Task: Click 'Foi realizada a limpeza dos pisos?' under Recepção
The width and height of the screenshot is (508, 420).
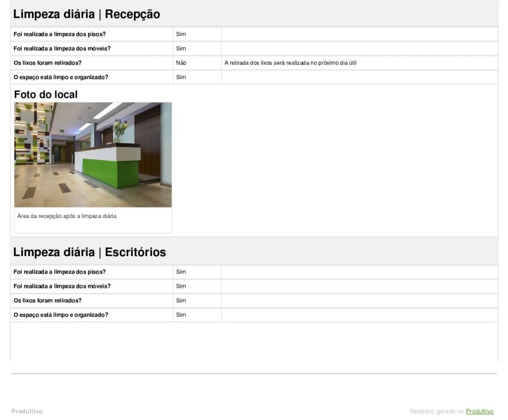Action: pos(60,34)
